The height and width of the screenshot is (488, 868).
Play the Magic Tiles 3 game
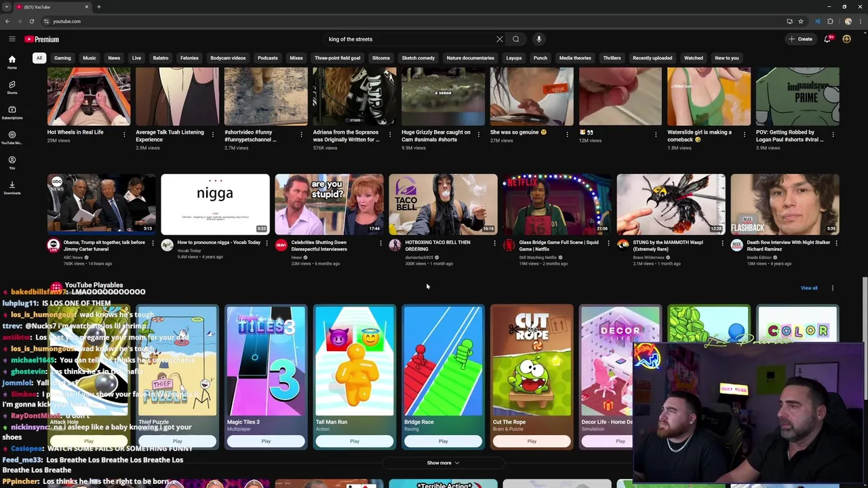pyautogui.click(x=266, y=441)
